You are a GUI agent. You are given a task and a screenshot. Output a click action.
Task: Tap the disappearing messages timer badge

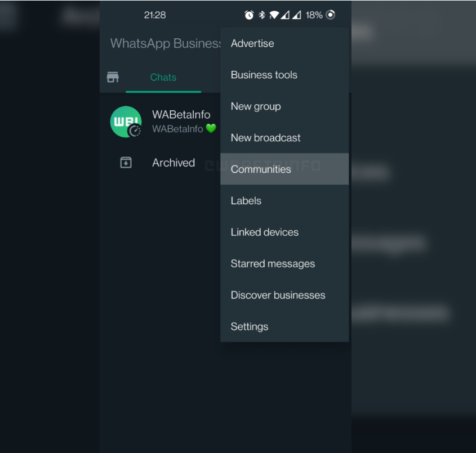click(135, 131)
